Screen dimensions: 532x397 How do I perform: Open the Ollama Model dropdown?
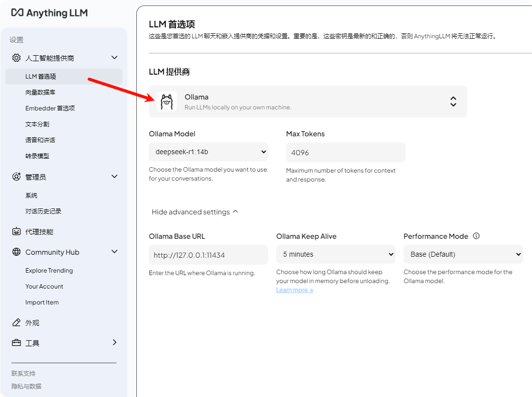209,152
